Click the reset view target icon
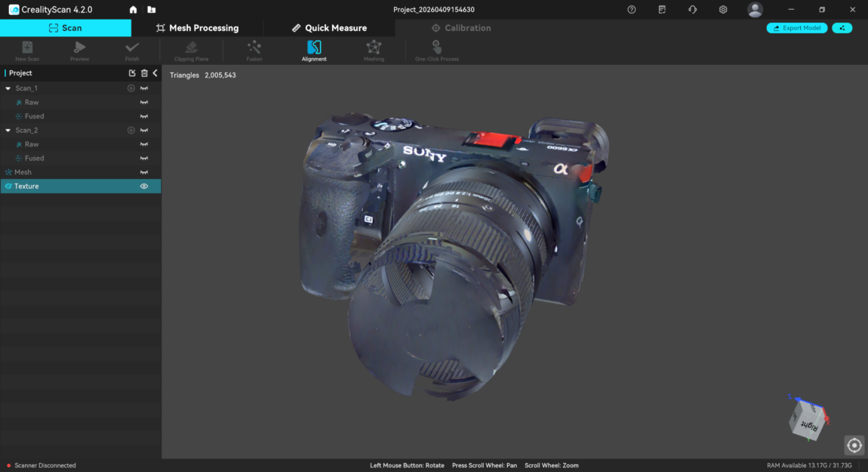The image size is (868, 472). pos(854,446)
